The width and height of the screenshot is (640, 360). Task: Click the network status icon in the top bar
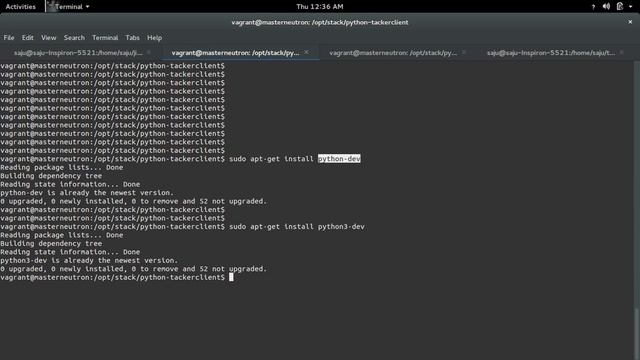pyautogui.click(x=593, y=7)
